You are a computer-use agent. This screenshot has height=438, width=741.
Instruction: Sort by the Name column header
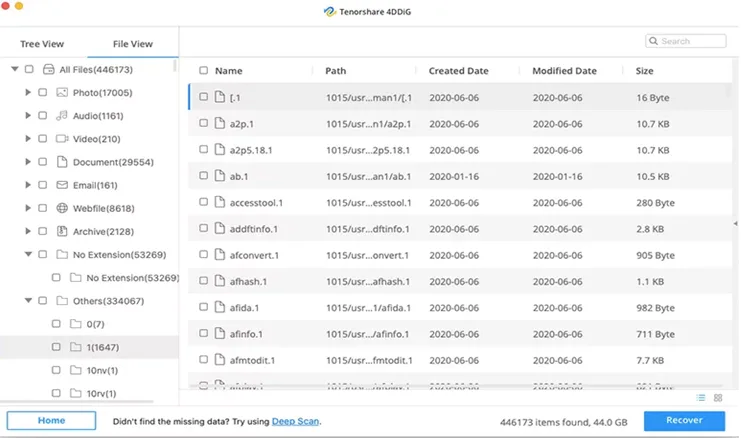click(x=229, y=71)
